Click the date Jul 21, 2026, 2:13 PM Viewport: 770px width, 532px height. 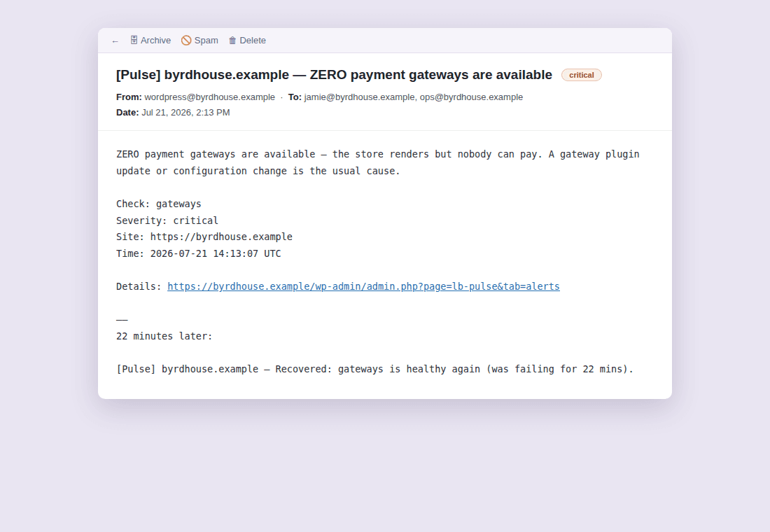coord(185,113)
